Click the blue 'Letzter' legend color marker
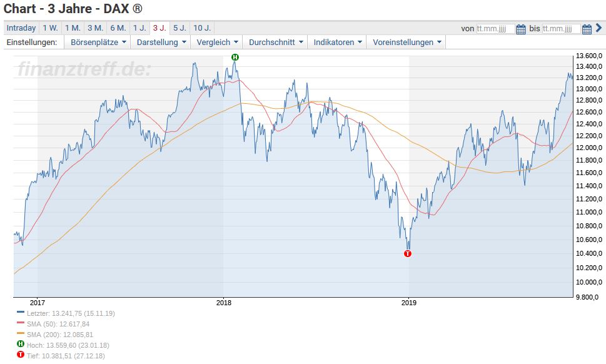606x364 pixels. [21, 312]
